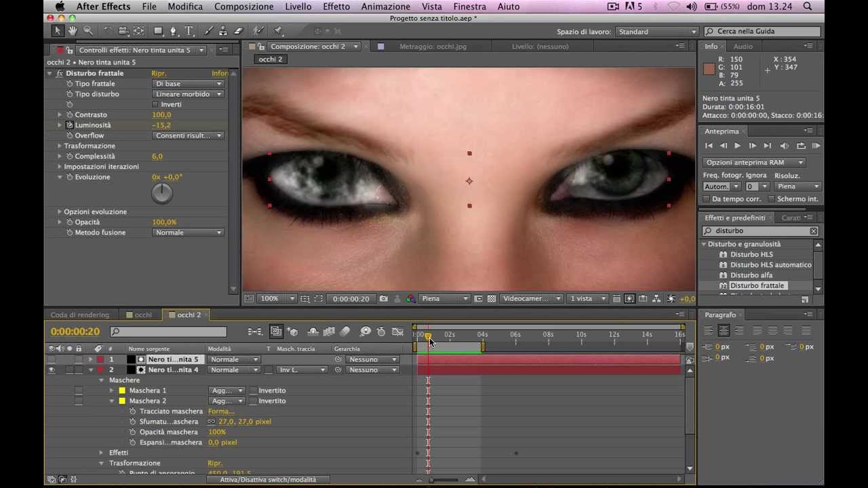Open the Composizione menu

click(243, 7)
